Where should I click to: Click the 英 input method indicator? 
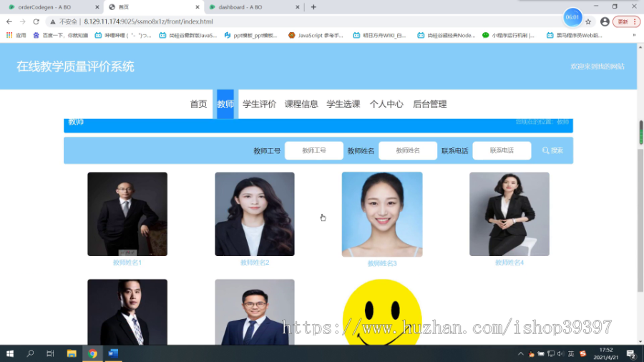pyautogui.click(x=571, y=354)
